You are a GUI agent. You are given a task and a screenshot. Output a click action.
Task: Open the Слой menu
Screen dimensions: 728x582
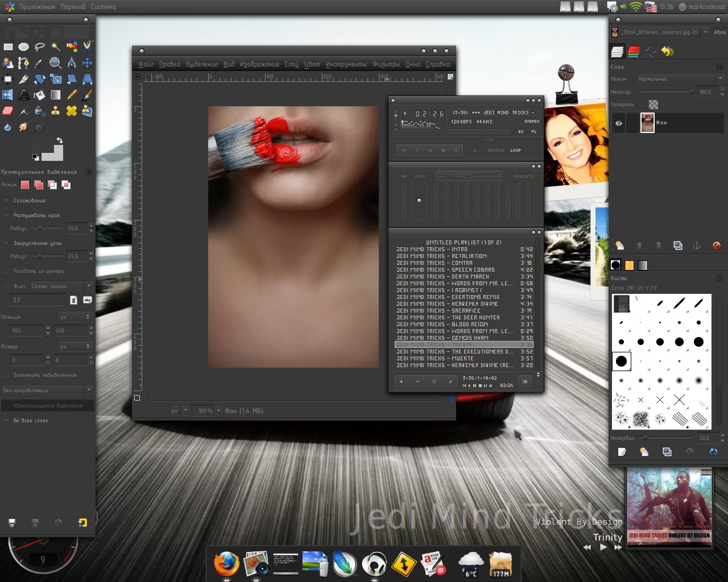click(x=292, y=64)
